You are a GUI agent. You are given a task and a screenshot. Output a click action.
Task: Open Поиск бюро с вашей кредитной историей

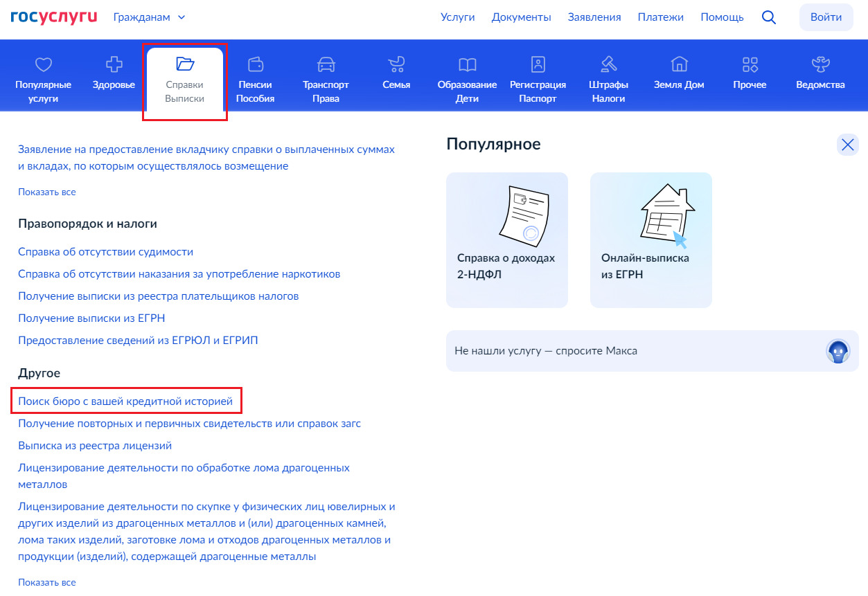point(125,401)
